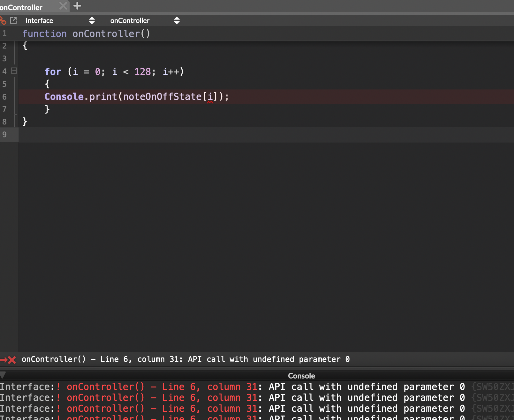Place cursor on empty line 9

pos(266,134)
